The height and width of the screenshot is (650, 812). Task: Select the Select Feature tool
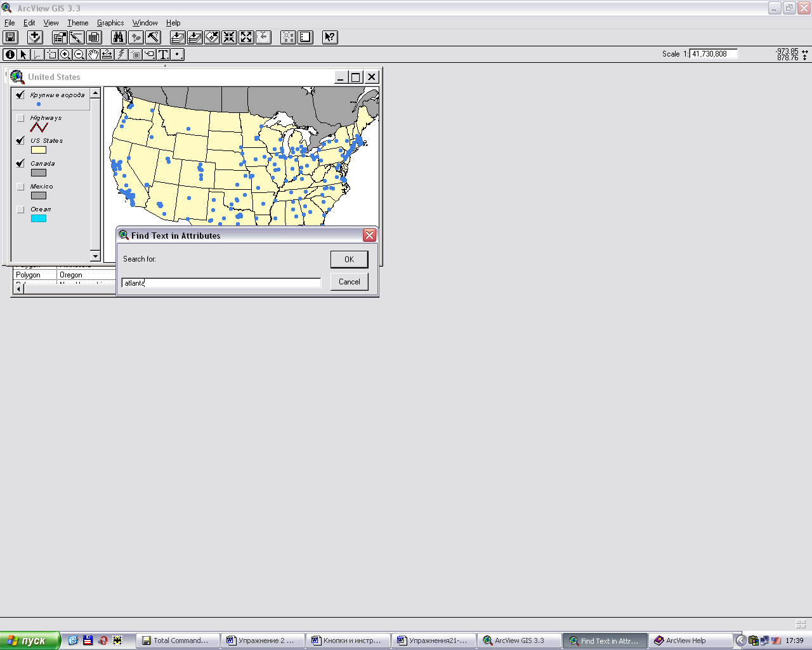(51, 55)
